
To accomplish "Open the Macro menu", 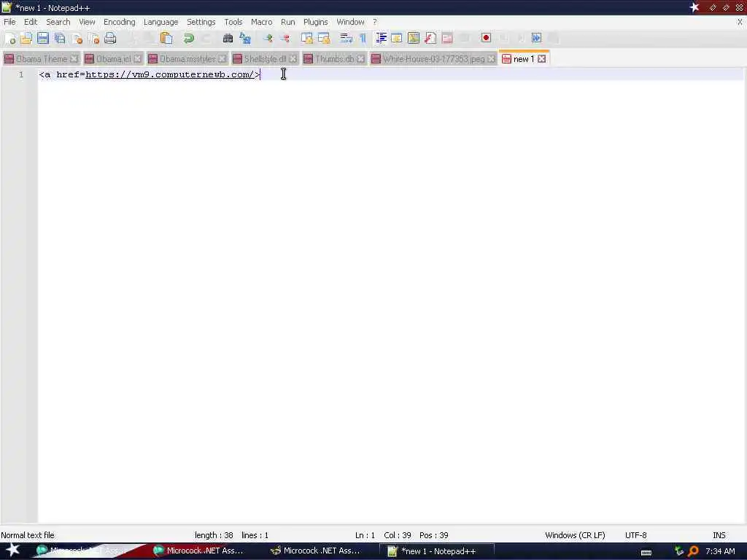I will click(262, 22).
